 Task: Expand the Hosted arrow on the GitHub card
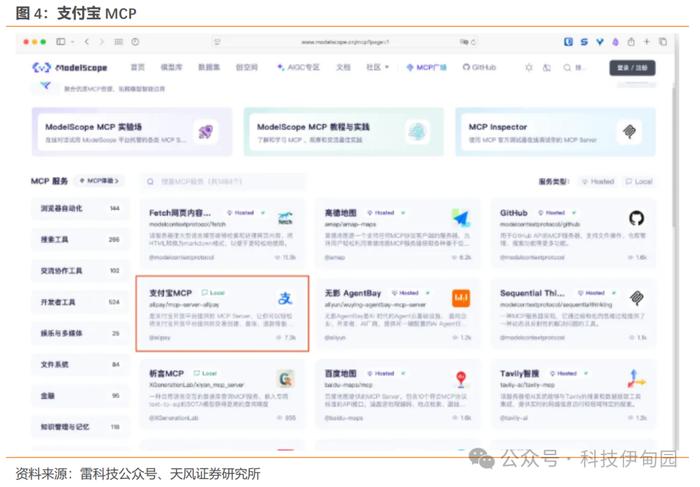(x=574, y=213)
